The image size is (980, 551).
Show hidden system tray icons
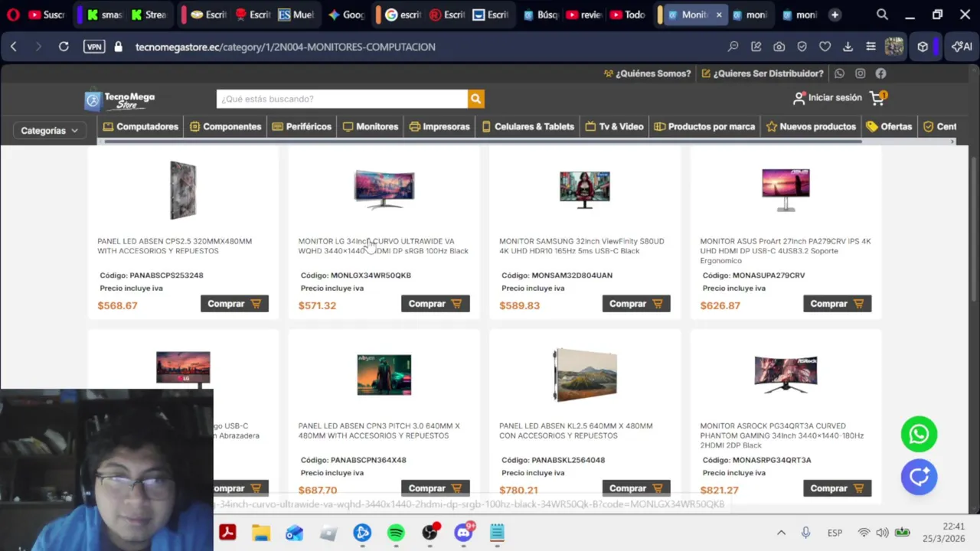[781, 533]
